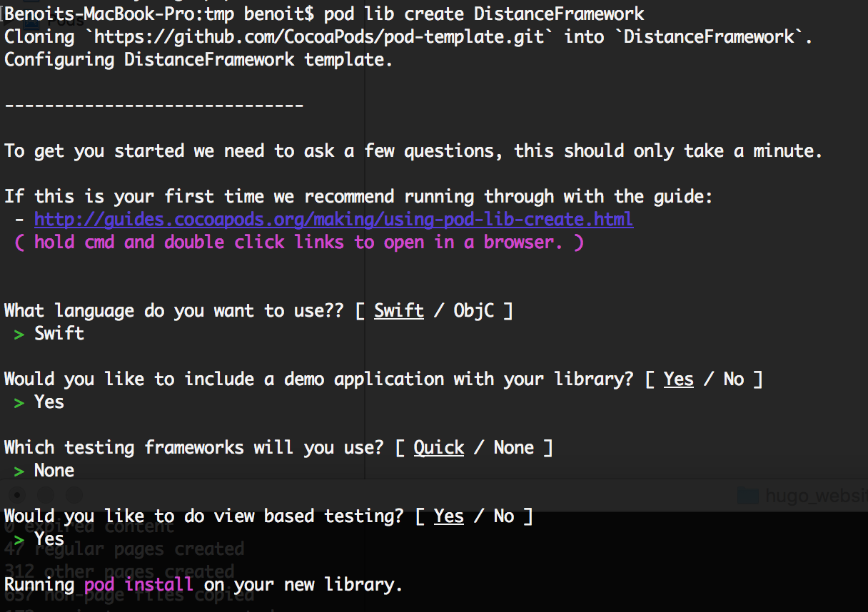The width and height of the screenshot is (868, 612).
Task: Zoom the dimmed background window
Action: coord(74,494)
